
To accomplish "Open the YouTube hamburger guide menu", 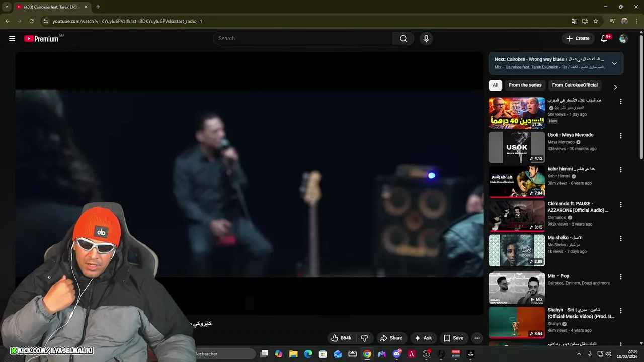I will (x=12, y=38).
